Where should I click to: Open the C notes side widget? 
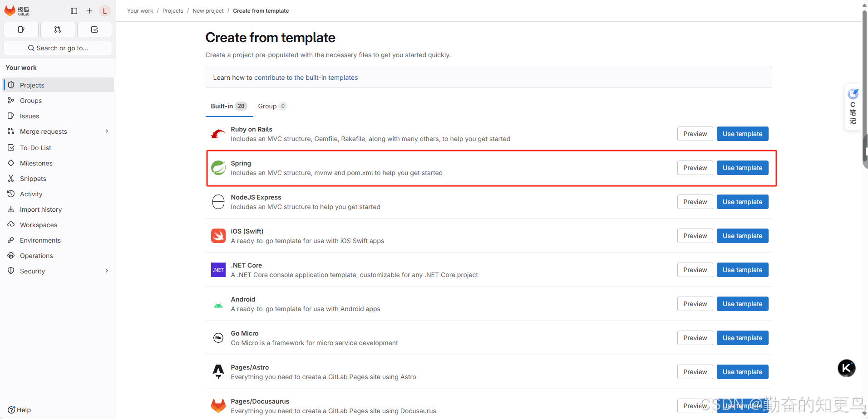pos(853,107)
